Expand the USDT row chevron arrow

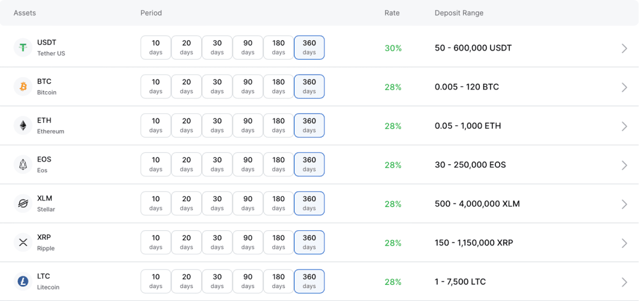tap(624, 48)
